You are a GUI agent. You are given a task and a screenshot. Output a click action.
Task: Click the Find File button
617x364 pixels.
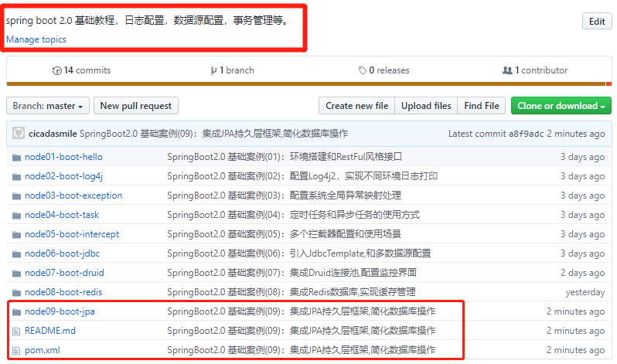click(x=481, y=105)
